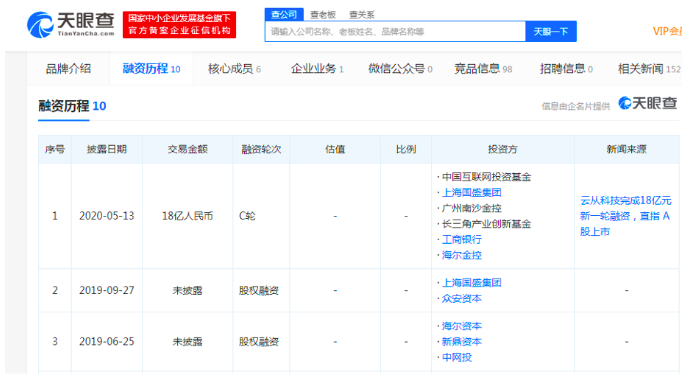This screenshot has width=688, height=381.
Task: Switch to the 微信公众号 tab
Action: [400, 69]
